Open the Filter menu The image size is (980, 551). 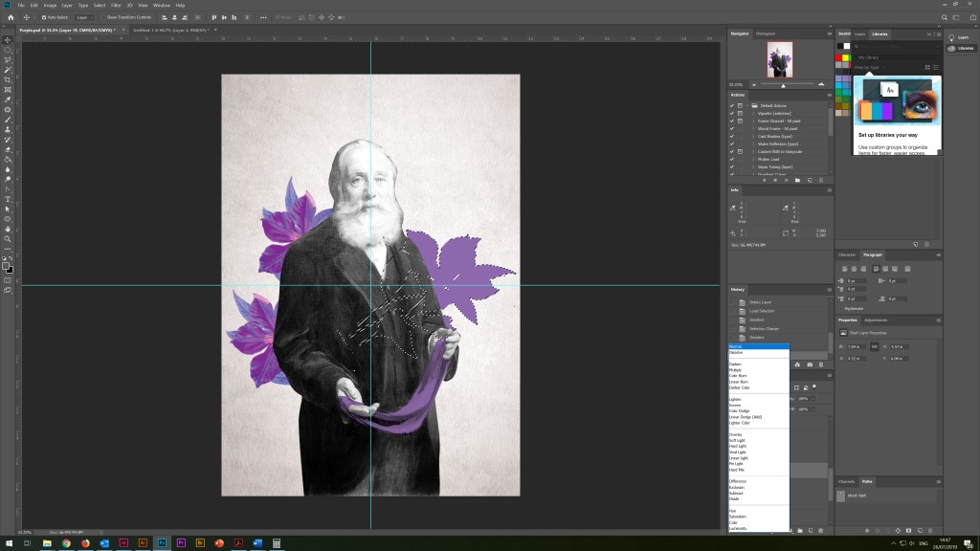[116, 5]
